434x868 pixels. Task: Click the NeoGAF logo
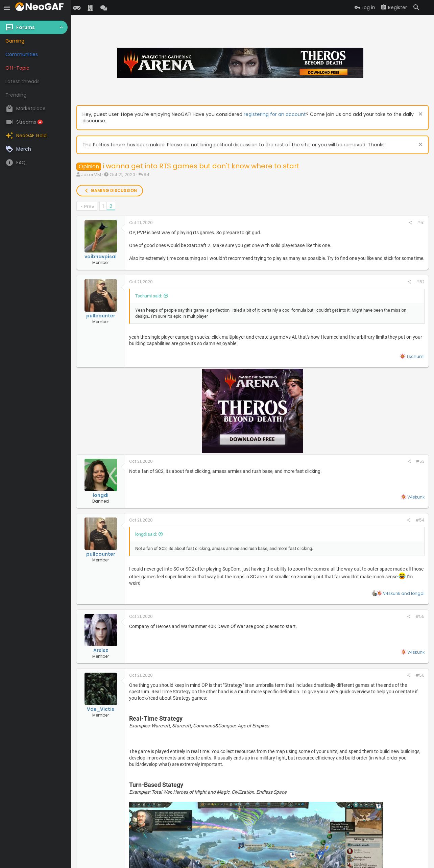(x=39, y=7)
